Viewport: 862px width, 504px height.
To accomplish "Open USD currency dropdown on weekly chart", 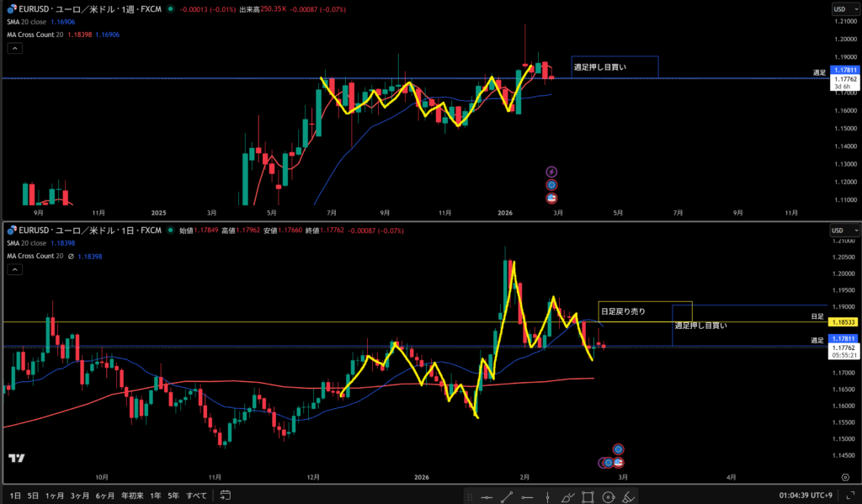I will coord(843,9).
